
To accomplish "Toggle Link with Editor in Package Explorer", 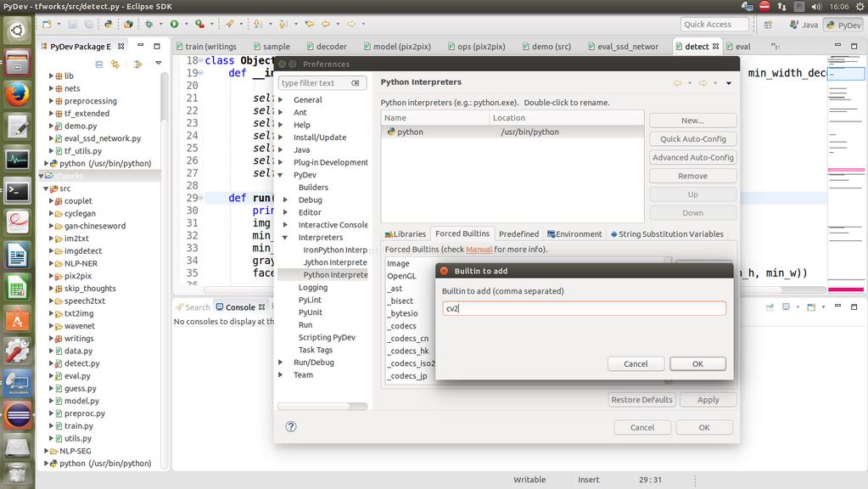I will click(x=115, y=65).
